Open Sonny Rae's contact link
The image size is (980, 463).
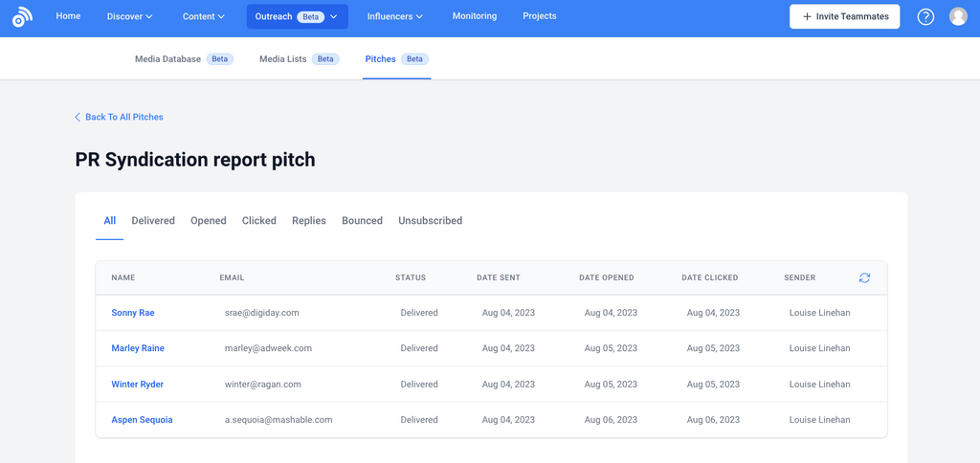(x=132, y=313)
